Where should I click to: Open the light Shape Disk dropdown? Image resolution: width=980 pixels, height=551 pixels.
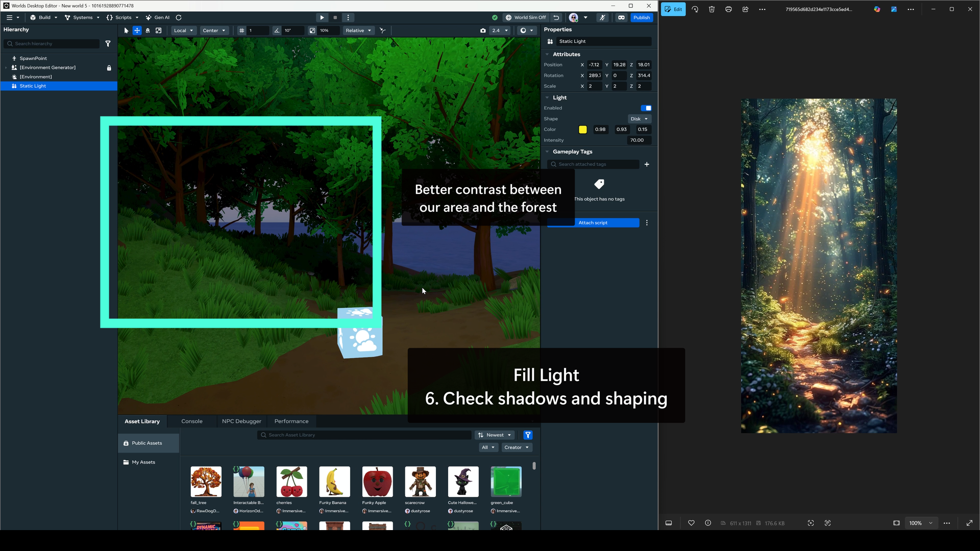(639, 119)
